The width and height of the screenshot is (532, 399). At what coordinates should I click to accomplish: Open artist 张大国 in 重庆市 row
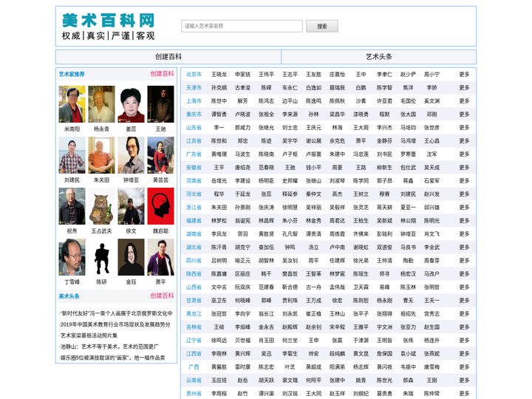coord(408,115)
